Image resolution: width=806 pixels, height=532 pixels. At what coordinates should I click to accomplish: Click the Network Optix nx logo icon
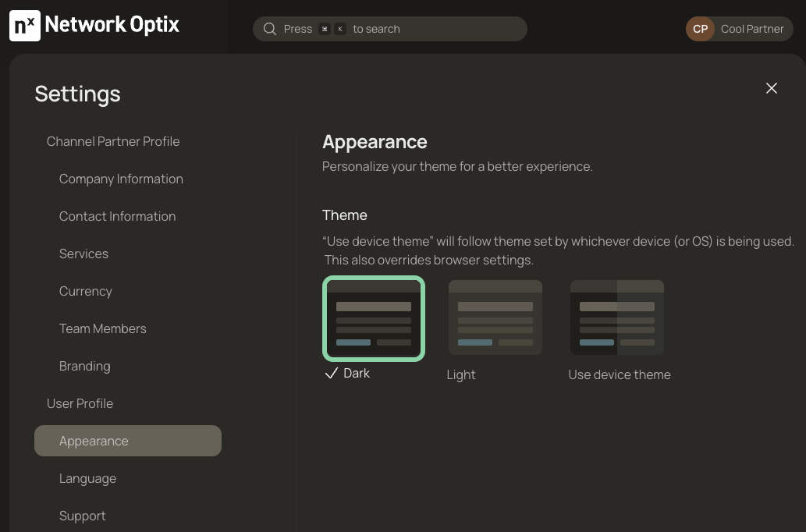pos(25,26)
